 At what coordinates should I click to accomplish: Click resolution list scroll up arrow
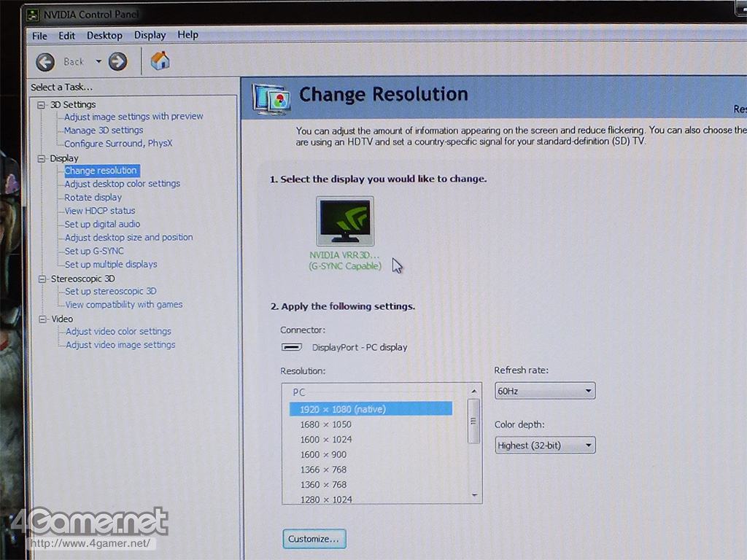[x=474, y=391]
